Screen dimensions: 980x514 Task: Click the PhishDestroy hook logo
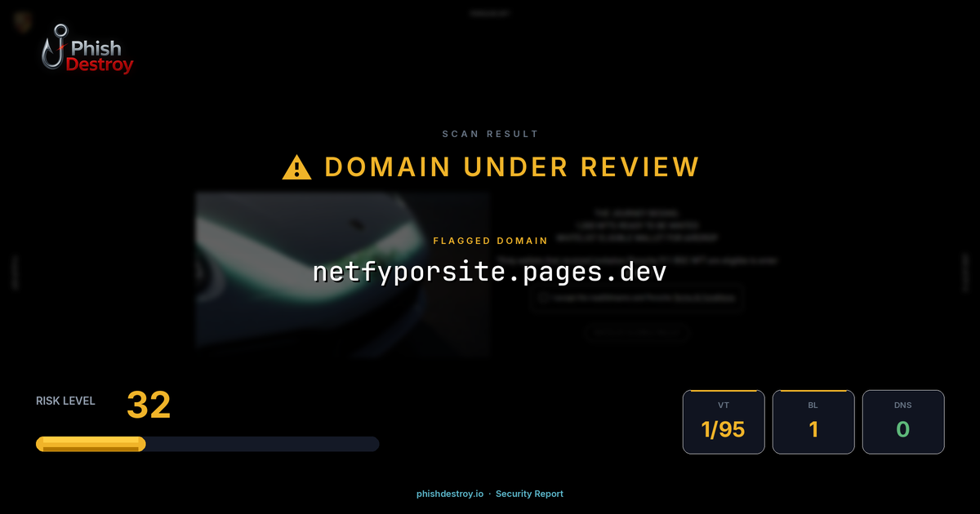(x=54, y=47)
